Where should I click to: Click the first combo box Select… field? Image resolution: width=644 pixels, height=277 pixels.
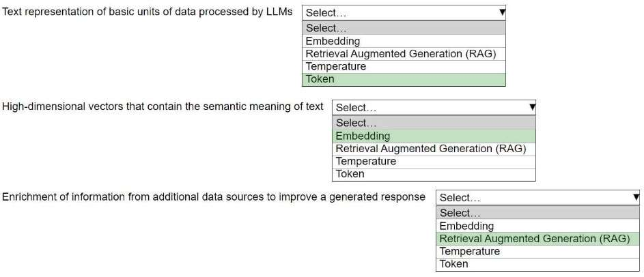396,12
